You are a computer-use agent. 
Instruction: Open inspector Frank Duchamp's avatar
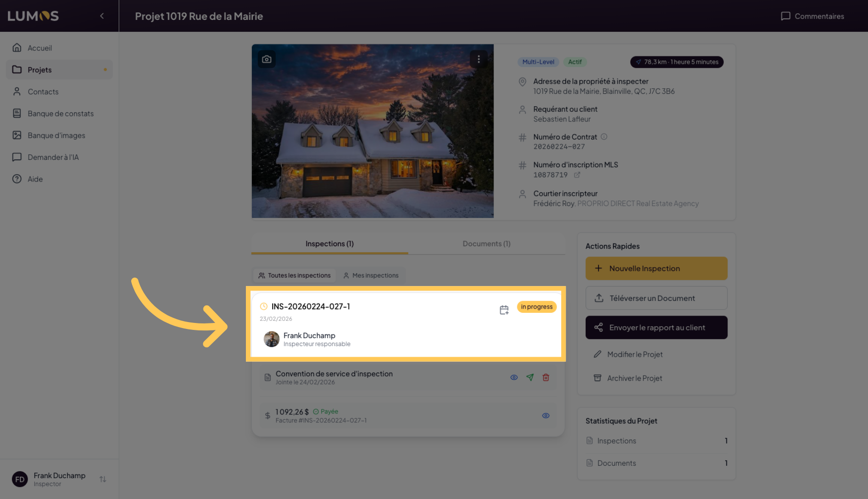tap(272, 339)
